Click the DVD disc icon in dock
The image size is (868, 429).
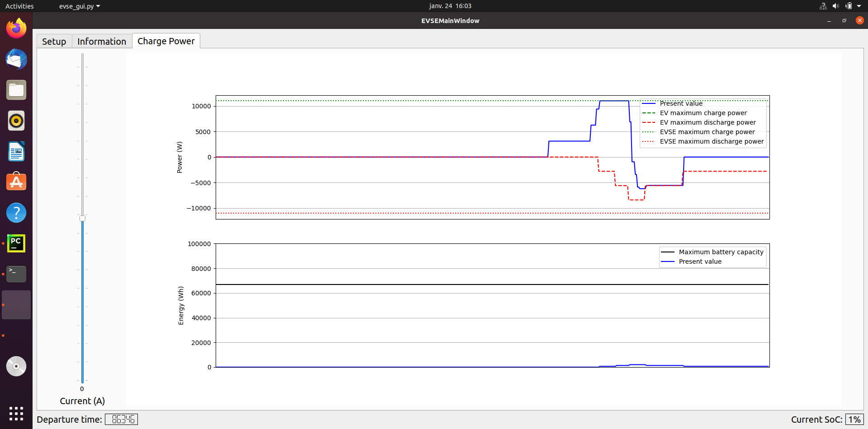pos(16,366)
